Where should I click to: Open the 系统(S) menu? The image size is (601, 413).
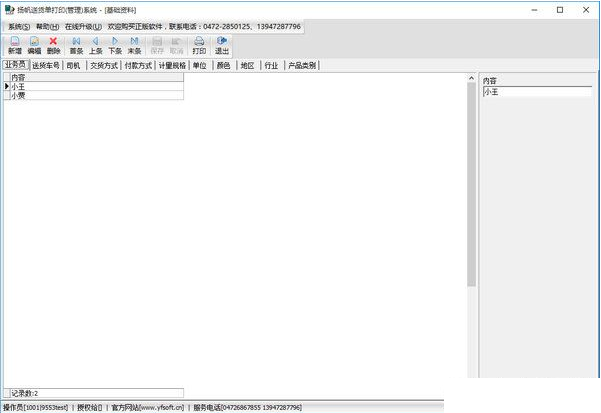(19, 26)
